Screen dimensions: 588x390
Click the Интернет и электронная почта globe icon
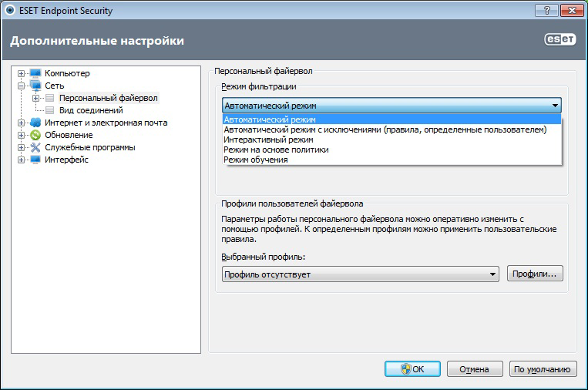click(35, 123)
